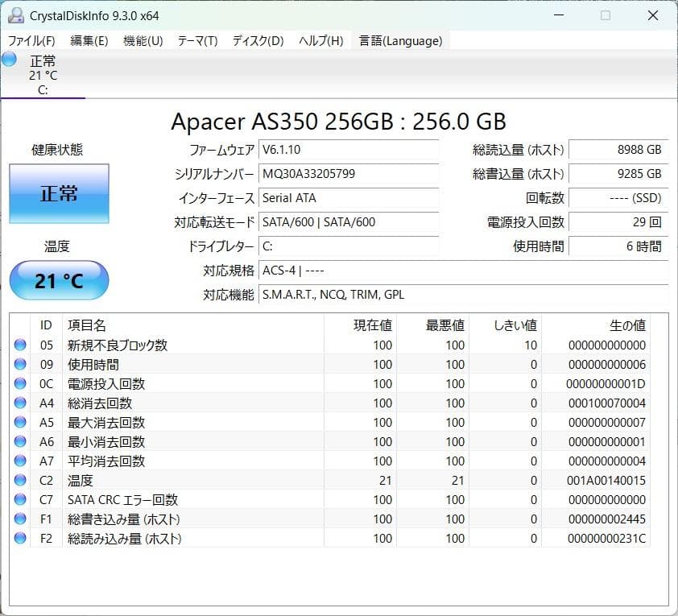
Task: Select the 総消去回数 attribute name
Action: pos(100,403)
